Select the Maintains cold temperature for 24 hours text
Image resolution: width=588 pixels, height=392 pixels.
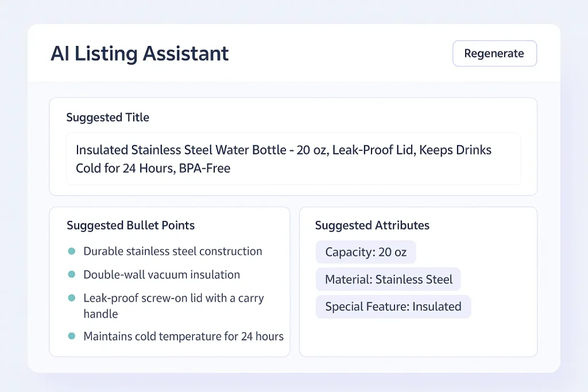click(183, 336)
